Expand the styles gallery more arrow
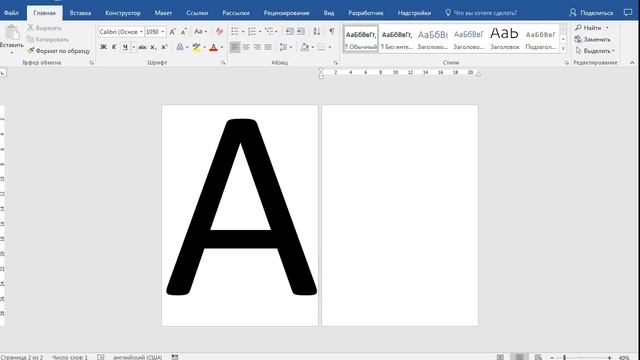 click(563, 49)
